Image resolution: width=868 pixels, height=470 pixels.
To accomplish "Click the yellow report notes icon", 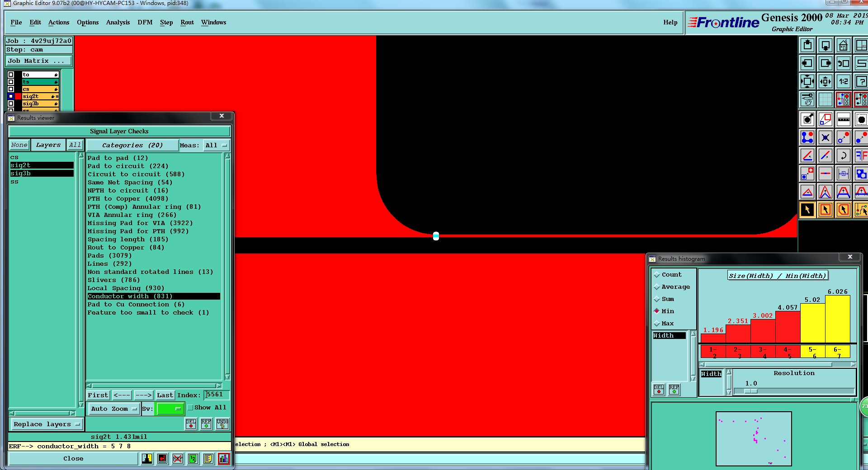I will tap(208, 459).
